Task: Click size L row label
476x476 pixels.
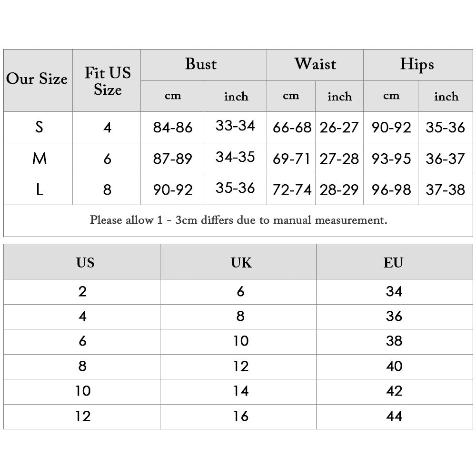Action: (39, 189)
